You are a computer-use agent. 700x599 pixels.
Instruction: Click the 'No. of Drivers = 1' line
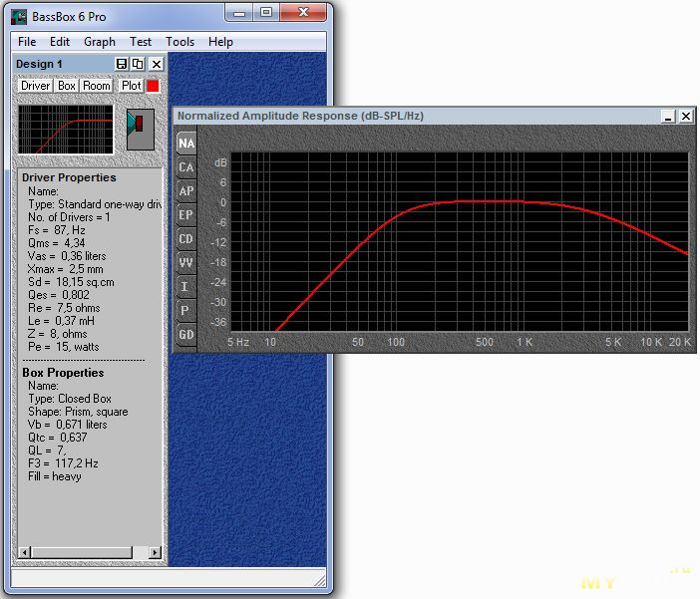coord(69,217)
